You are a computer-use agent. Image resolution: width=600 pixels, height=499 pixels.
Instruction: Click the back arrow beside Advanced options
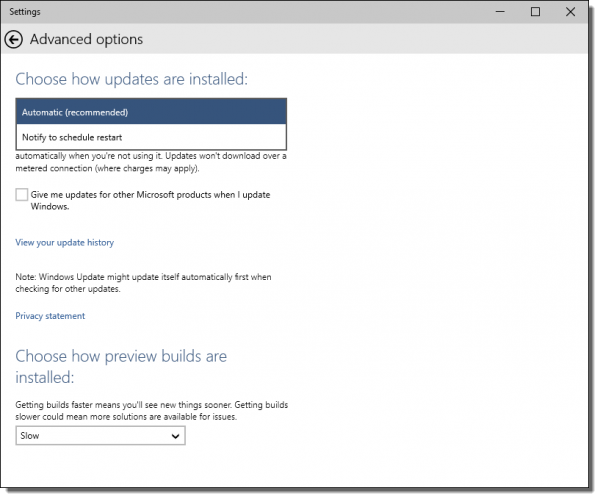click(x=14, y=40)
